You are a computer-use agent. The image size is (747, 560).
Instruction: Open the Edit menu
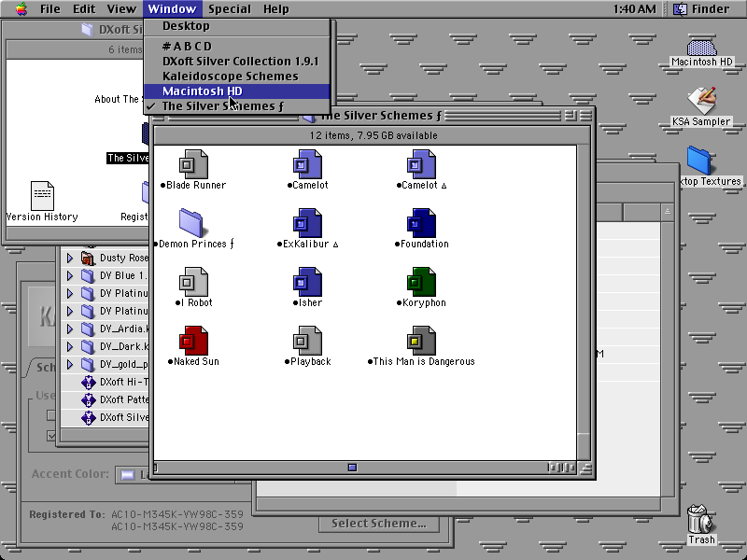coord(84,9)
